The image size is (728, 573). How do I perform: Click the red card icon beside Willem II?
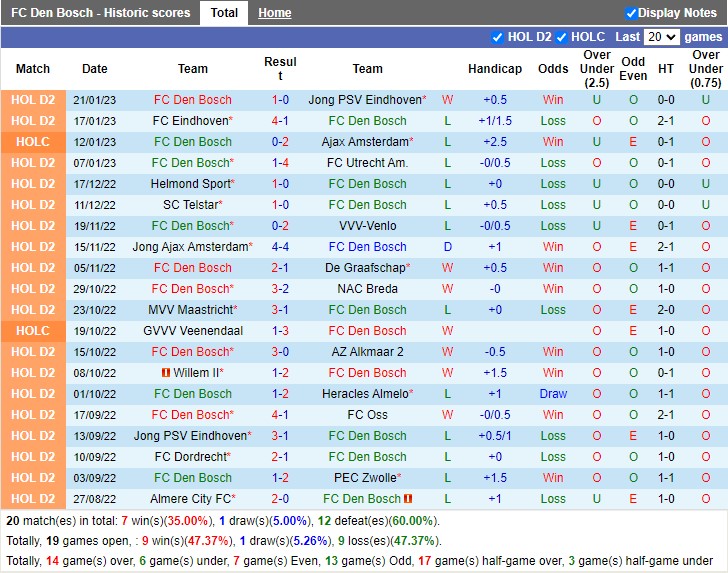(x=165, y=372)
